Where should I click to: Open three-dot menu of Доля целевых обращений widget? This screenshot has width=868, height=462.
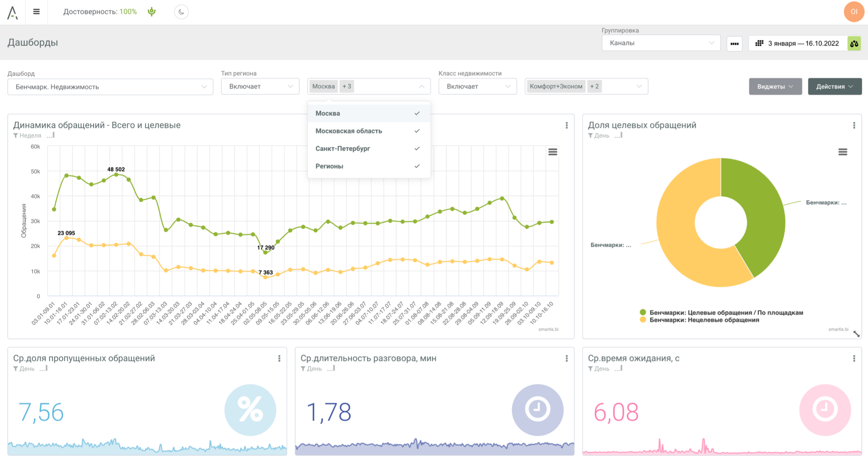coord(854,125)
